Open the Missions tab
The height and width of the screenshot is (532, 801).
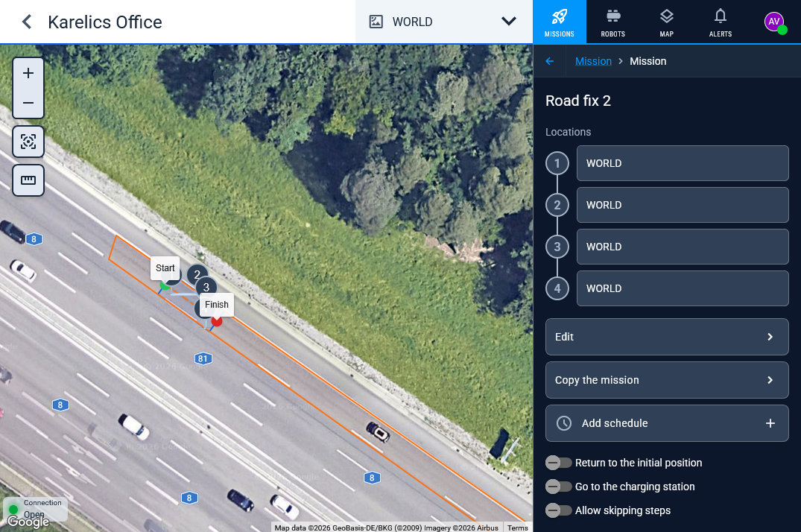point(560,22)
